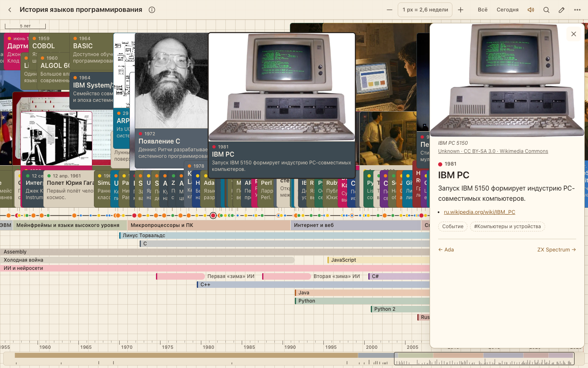Edit timeline with the pencil icon

click(x=562, y=10)
